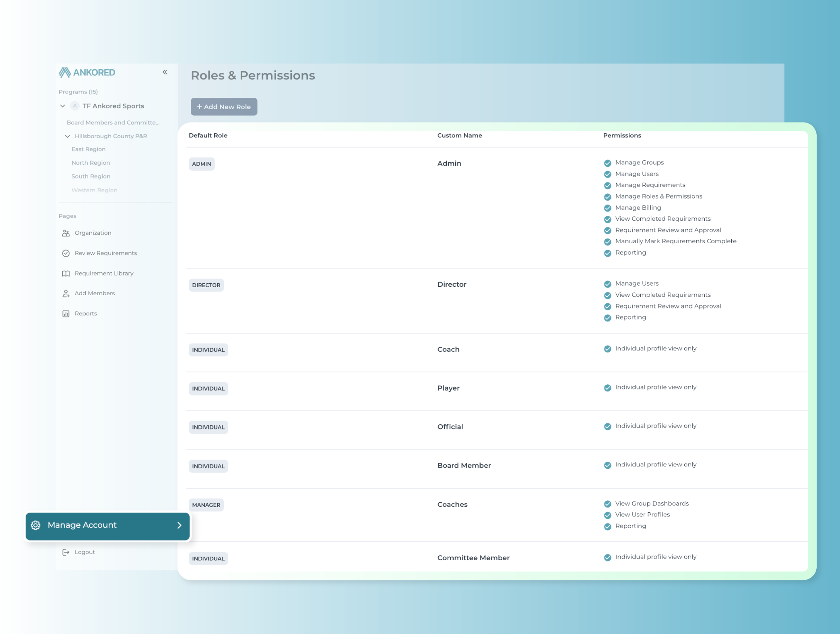Open the Reports bar-chart icon

[66, 313]
